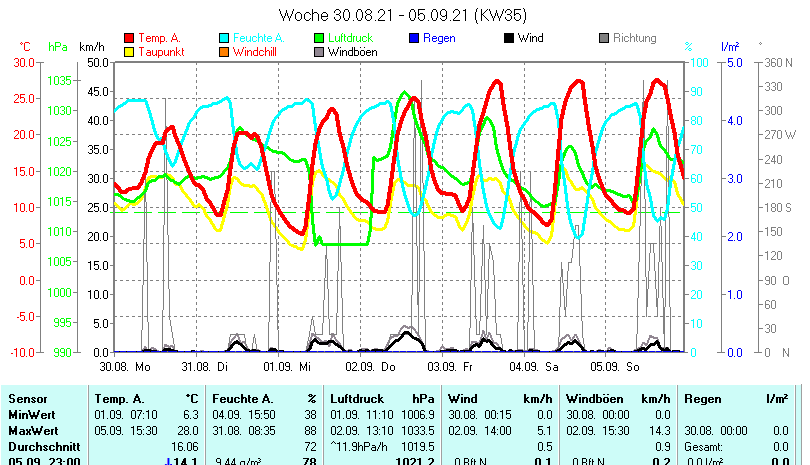Click the green Luftdruck legend swatch

point(319,39)
